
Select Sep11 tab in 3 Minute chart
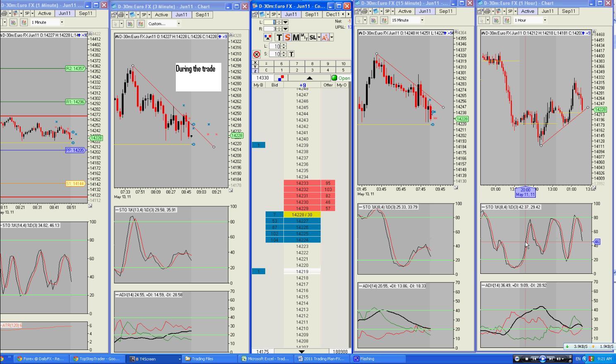(x=202, y=14)
